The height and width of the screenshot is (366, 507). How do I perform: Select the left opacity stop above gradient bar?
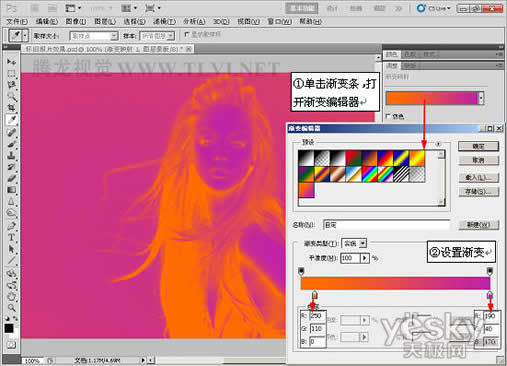click(301, 271)
